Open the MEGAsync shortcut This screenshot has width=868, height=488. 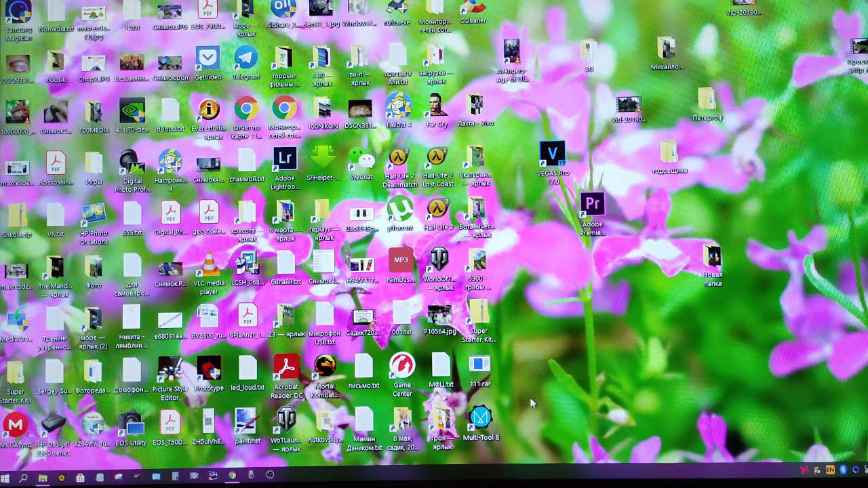click(x=15, y=425)
